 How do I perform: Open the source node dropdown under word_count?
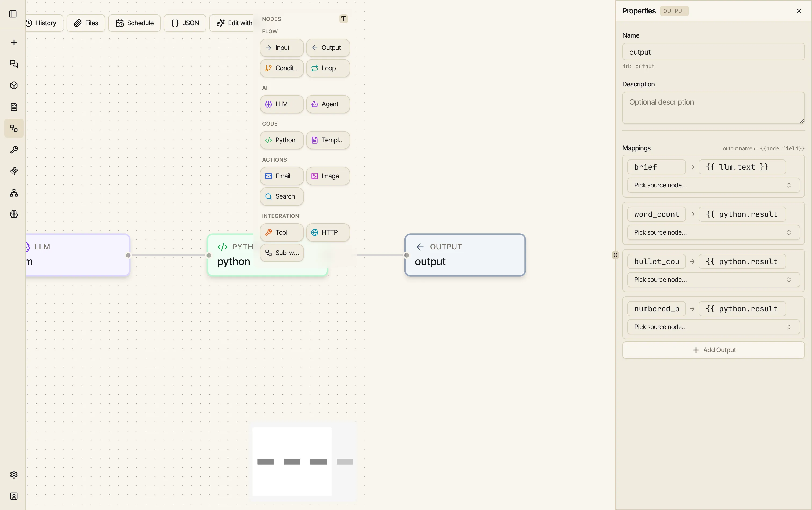(x=713, y=232)
